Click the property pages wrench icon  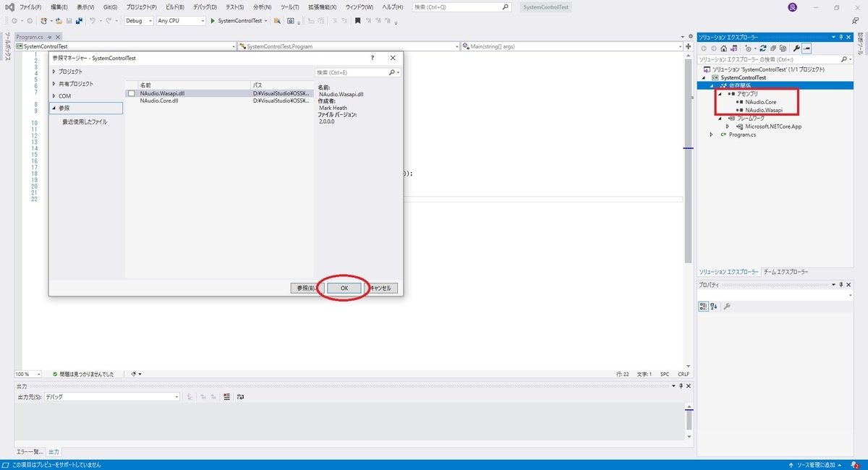[727, 307]
